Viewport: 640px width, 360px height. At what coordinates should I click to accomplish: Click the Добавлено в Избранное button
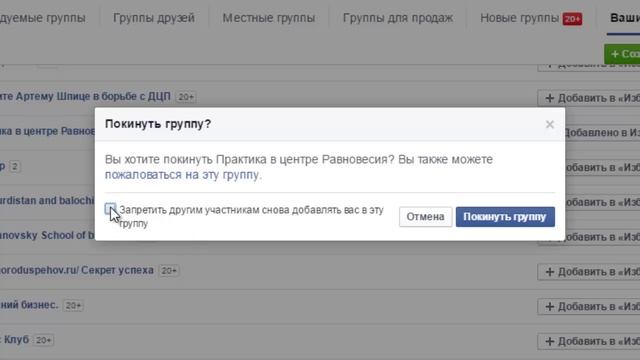point(602,133)
